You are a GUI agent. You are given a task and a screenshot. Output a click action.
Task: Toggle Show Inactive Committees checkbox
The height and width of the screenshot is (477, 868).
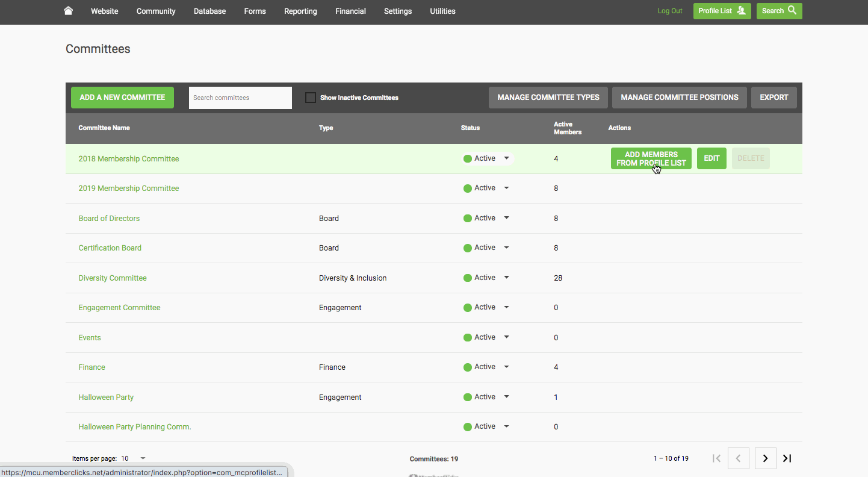tap(311, 98)
